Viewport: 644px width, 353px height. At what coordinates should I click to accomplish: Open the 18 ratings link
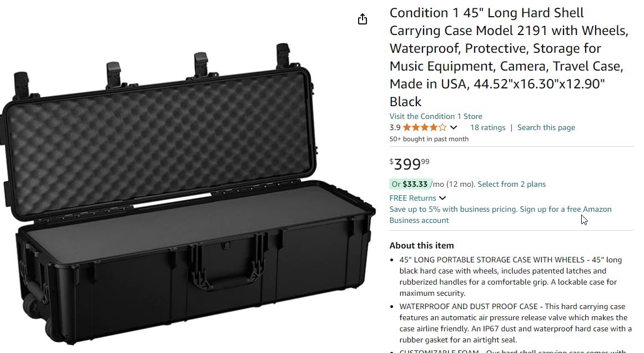point(487,127)
